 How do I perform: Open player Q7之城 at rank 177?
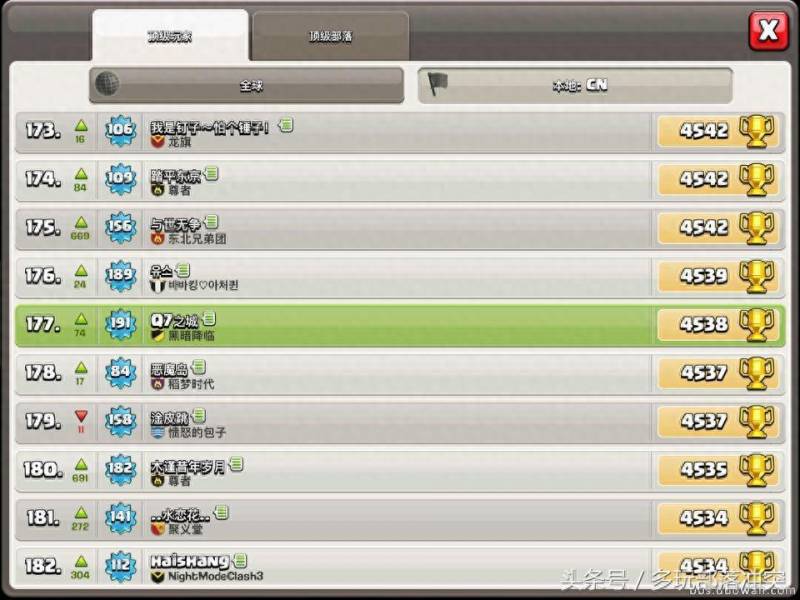[174, 321]
